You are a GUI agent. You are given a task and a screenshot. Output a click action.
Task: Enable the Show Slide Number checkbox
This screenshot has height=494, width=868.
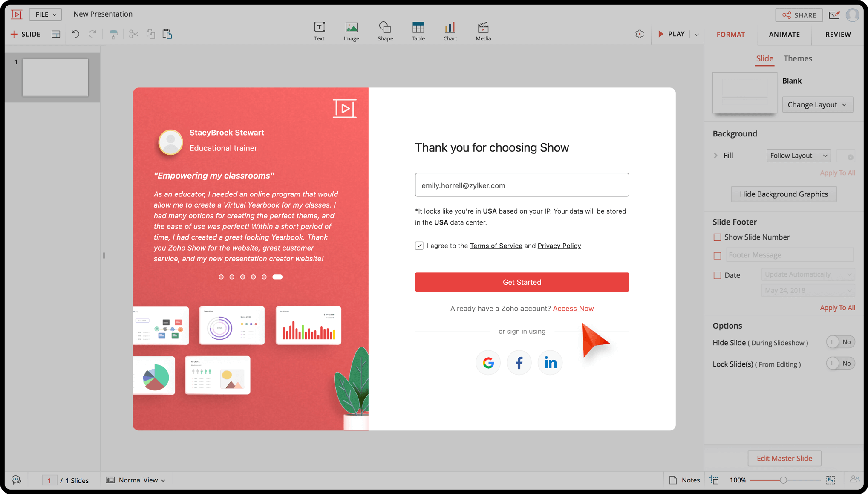718,237
